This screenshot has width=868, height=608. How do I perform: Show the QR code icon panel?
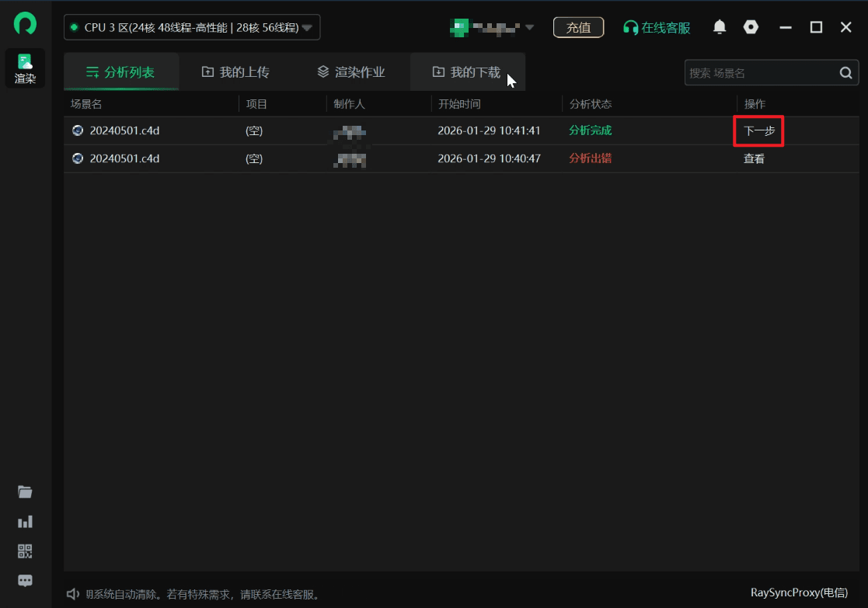click(x=25, y=551)
